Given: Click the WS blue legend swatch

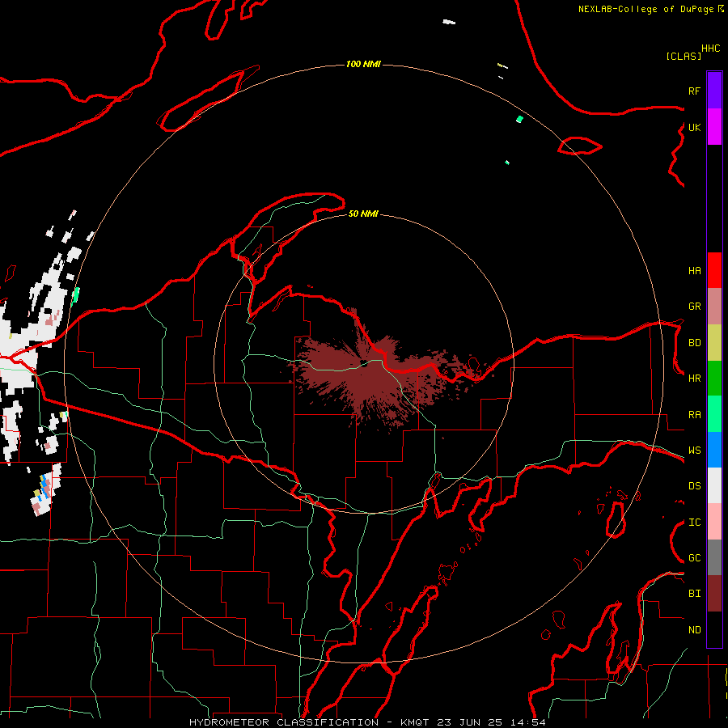Looking at the screenshot, I should [714, 450].
